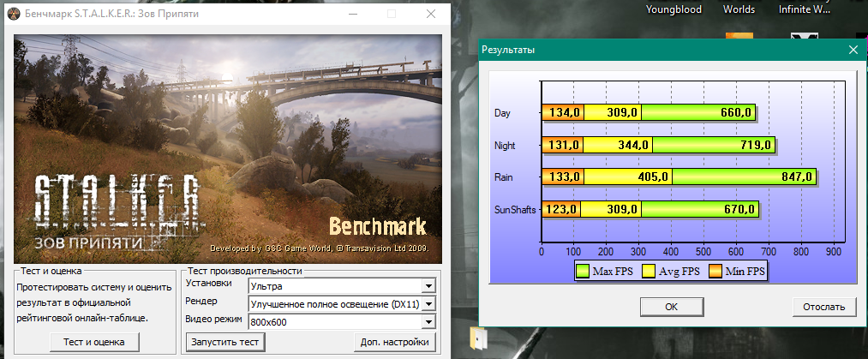Screen dimensions: 868x359
Task: Click the SunShafts row label in chart
Action: pyautogui.click(x=515, y=210)
